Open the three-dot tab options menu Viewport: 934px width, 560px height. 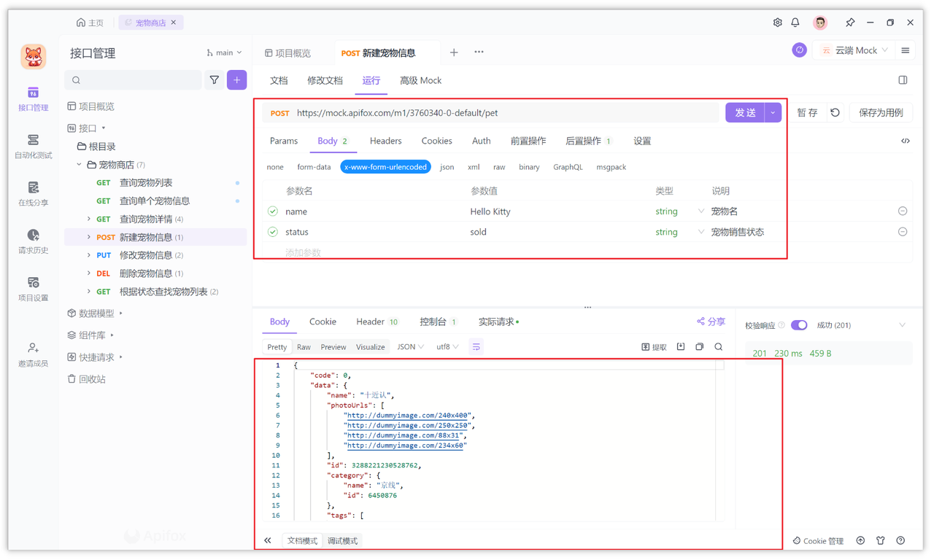tap(479, 52)
